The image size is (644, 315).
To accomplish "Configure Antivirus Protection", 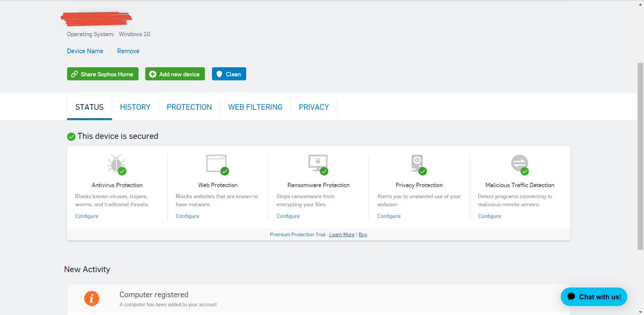I will (87, 216).
